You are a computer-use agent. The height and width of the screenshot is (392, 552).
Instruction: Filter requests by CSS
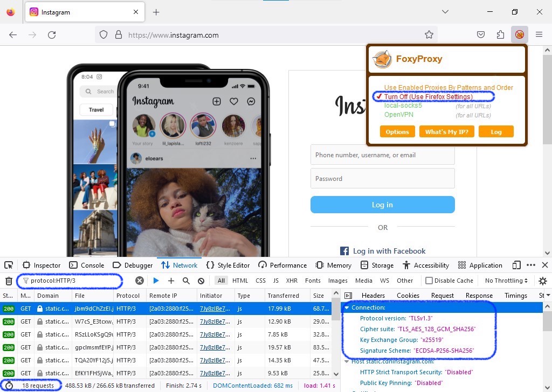click(260, 281)
